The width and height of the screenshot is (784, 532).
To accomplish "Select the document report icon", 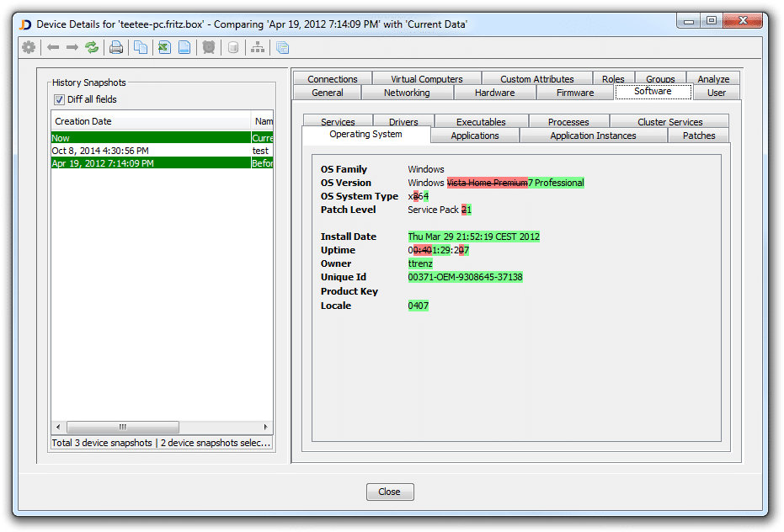I will (x=184, y=47).
